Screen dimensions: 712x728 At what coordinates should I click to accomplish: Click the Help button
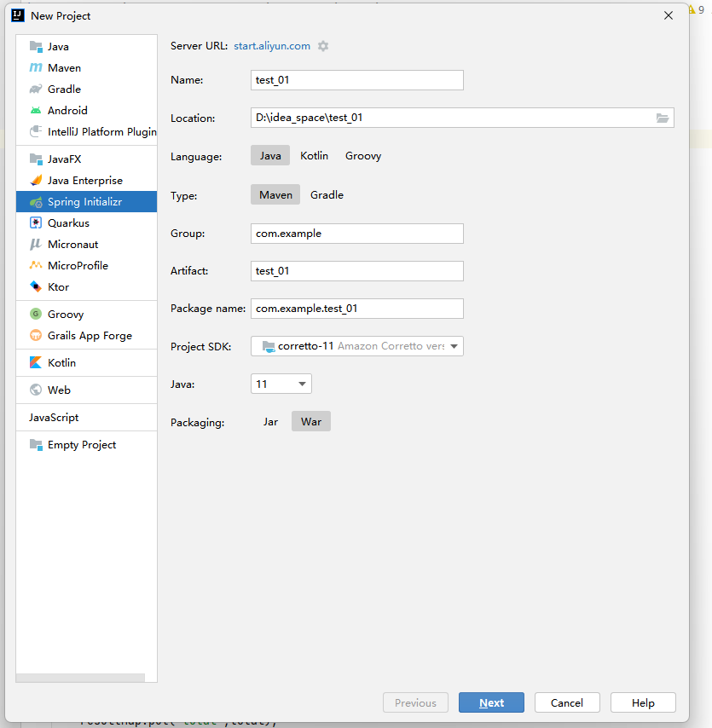[643, 702]
